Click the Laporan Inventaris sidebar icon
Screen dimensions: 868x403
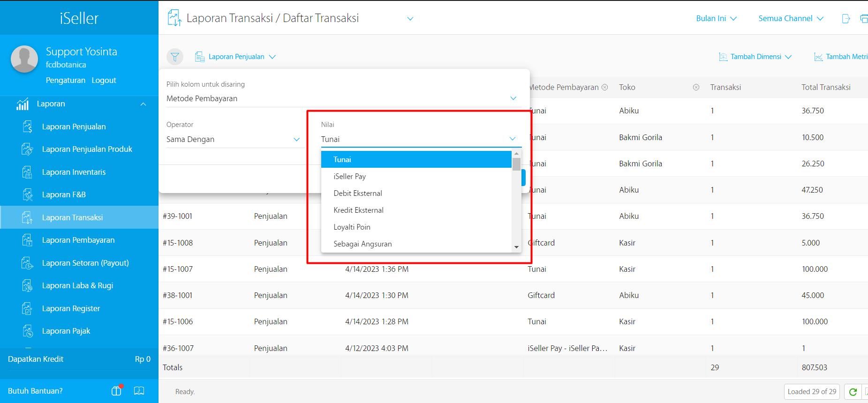27,172
